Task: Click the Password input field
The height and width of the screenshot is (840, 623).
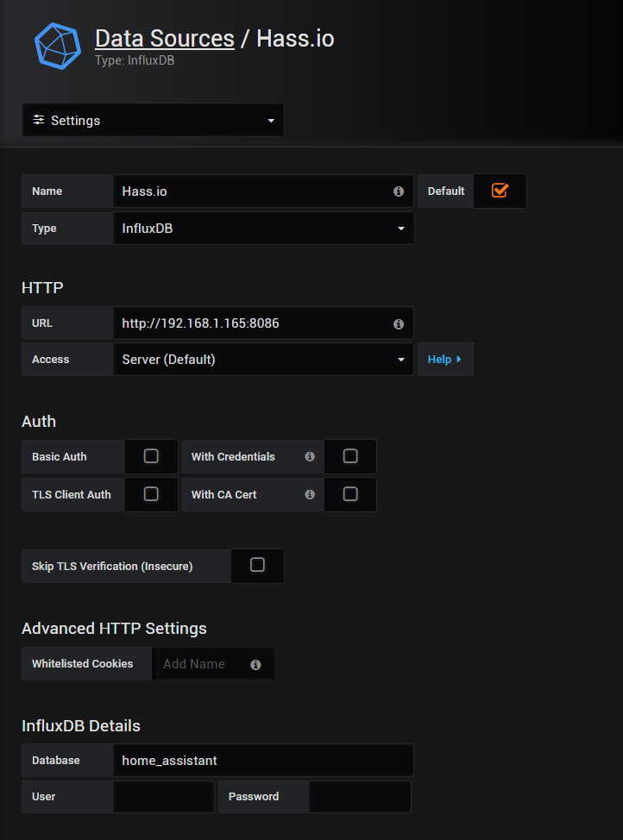Action: coord(360,797)
